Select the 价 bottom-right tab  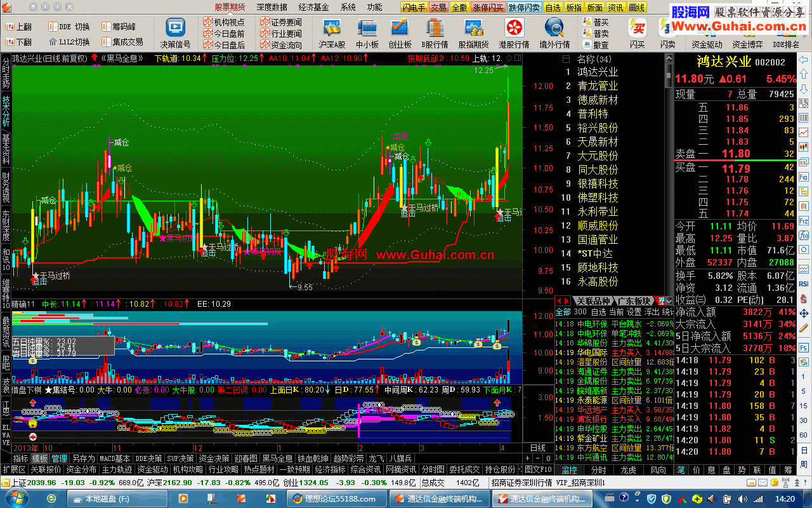[697, 470]
